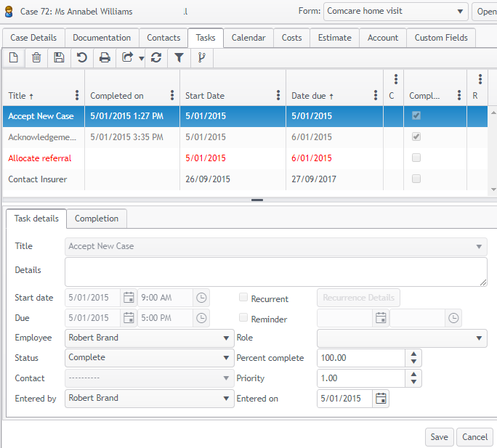Screen dimensions: 497x448
Task: Click the new task document icon
Action: pos(13,58)
